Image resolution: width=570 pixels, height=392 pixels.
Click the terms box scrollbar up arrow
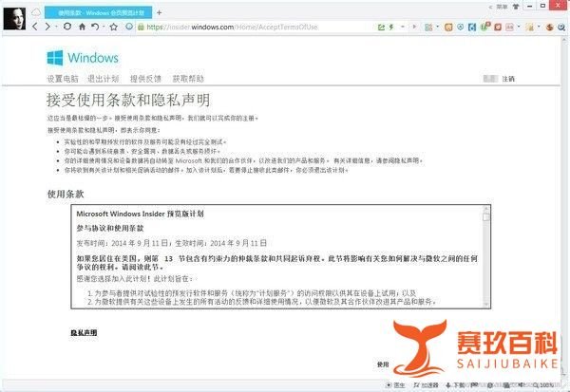point(485,209)
